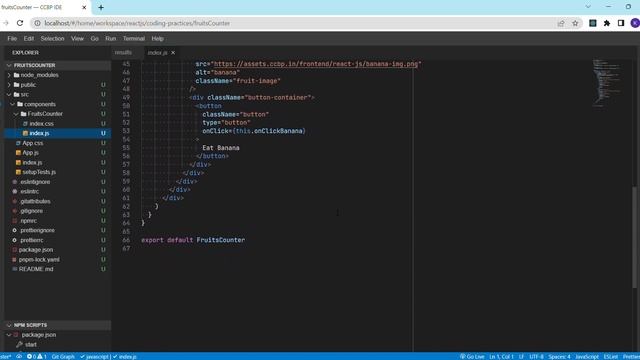Collapse the FRUITSCOUNTER explorer section
640x360 pixels.
[x=57, y=65]
